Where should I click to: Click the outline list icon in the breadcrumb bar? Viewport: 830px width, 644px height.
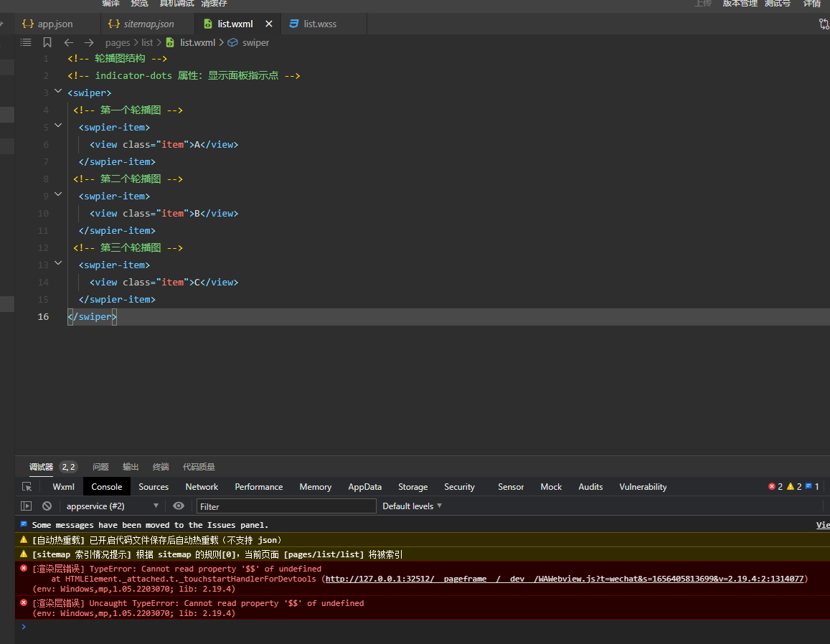pyautogui.click(x=25, y=42)
